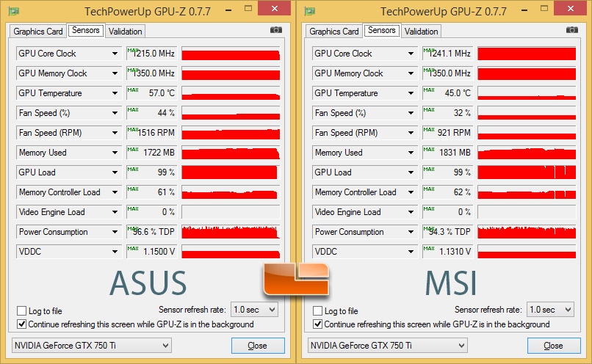Open GPU Temperature dropdown in MSI window

(365, 93)
